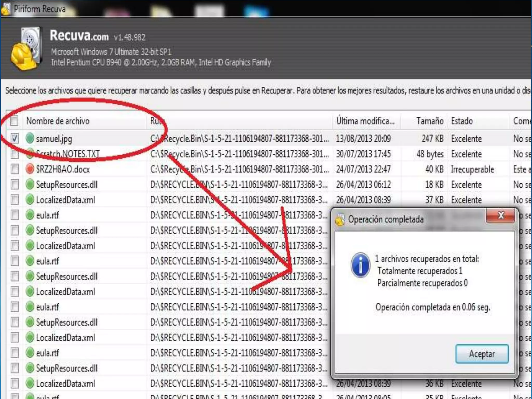
Task: Click the Piriform Recuva title bar icon
Action: pos(6,9)
